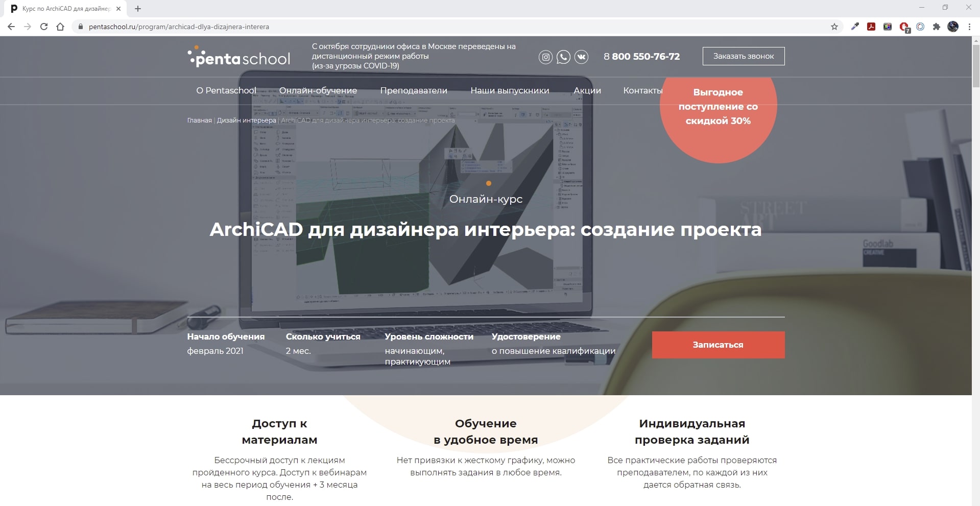Open the 'Наши выпускники' menu item
This screenshot has width=980, height=506.
point(510,90)
